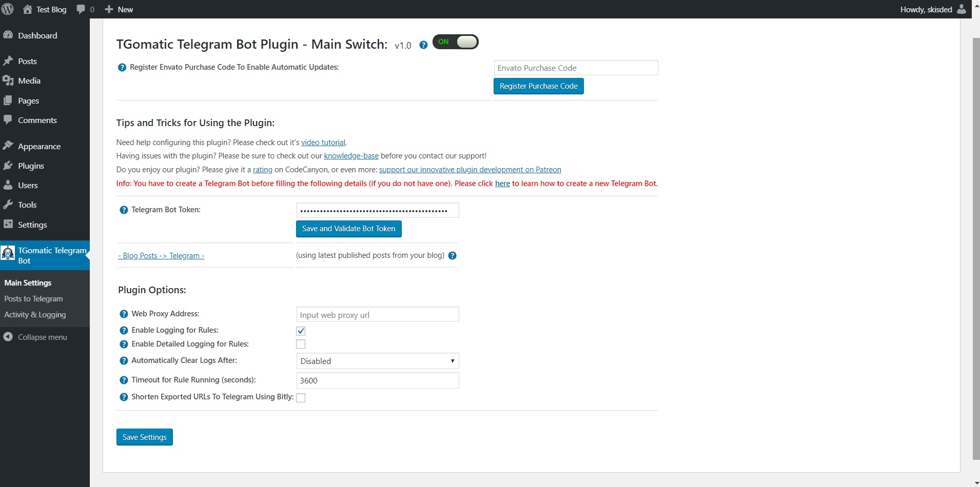The width and height of the screenshot is (980, 487).
Task: Toggle the plugin Main Switch off
Action: (x=456, y=42)
